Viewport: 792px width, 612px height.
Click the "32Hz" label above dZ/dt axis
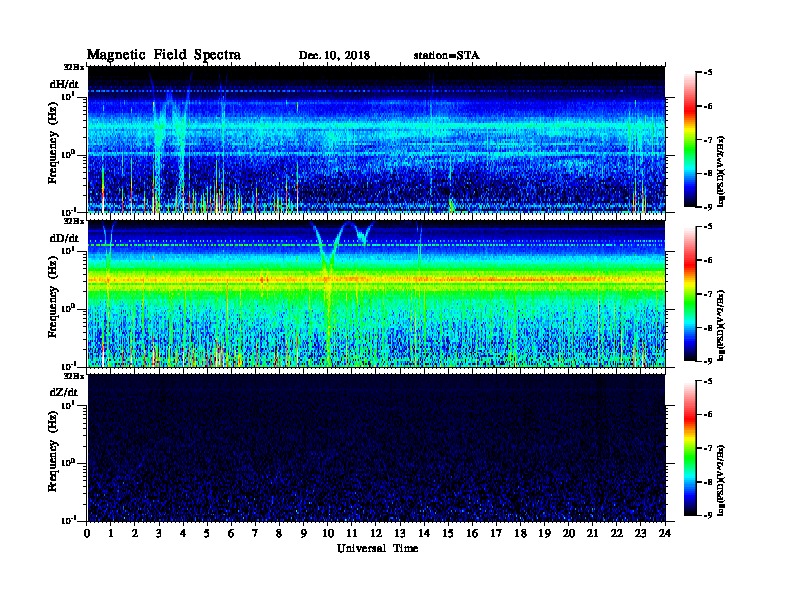74,376
